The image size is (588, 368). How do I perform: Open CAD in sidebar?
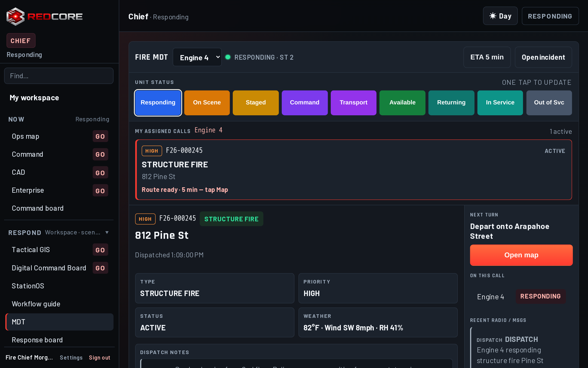[19, 172]
